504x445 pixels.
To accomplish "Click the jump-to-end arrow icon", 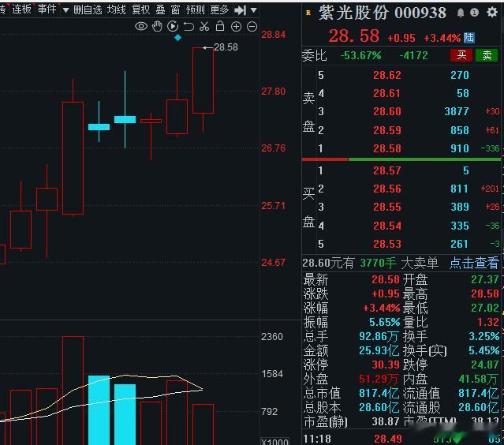I will pos(240,10).
